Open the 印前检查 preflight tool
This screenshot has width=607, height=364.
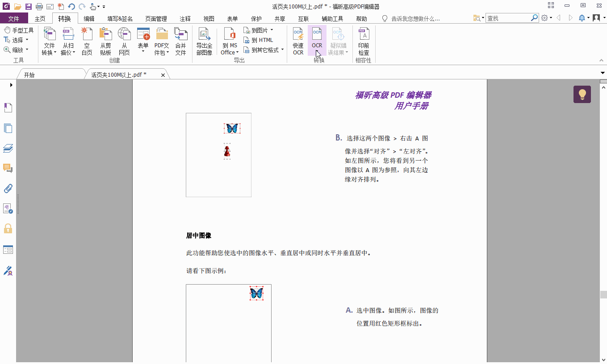pos(363,40)
